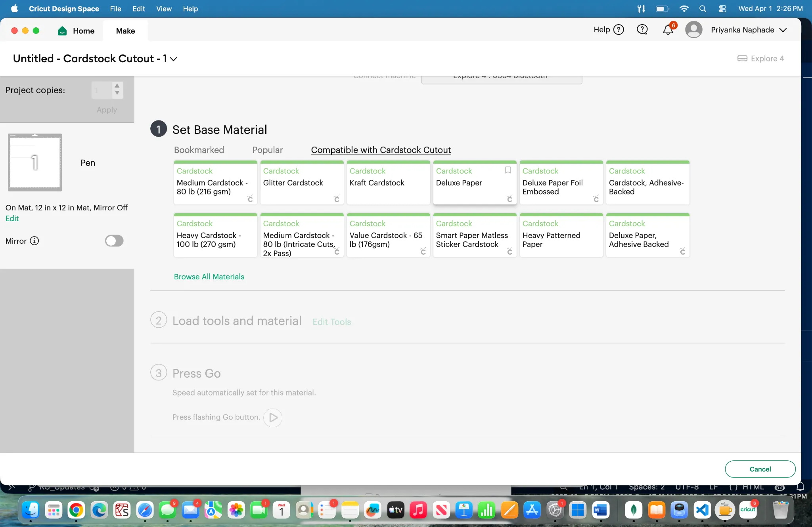This screenshot has width=812, height=527.
Task: Click the Cricut icon in the Dock
Action: tap(748, 510)
